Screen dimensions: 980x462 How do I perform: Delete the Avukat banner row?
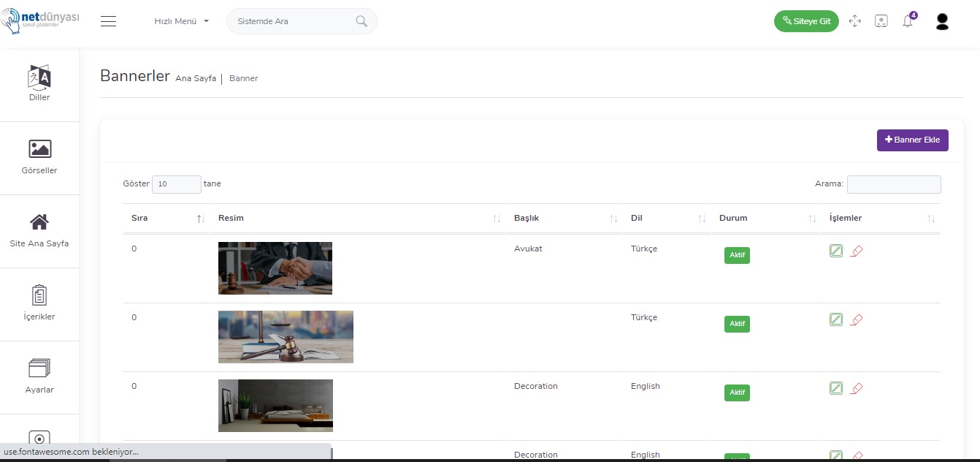857,251
